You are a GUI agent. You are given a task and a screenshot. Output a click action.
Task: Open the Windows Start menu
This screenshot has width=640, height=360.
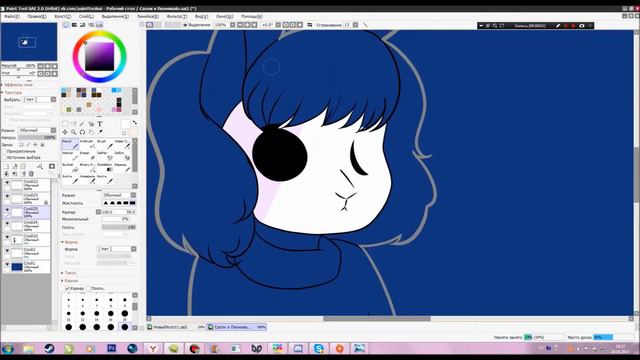[7, 349]
